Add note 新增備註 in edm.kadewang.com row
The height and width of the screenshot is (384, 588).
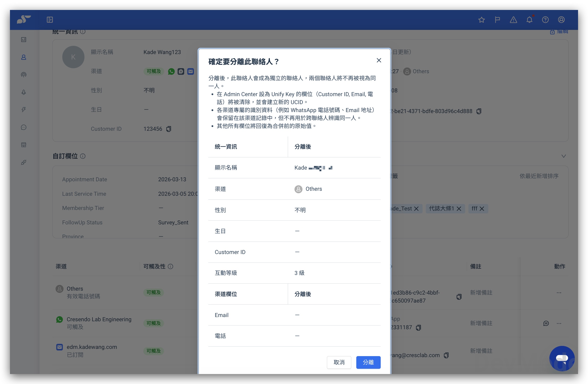(x=481, y=351)
